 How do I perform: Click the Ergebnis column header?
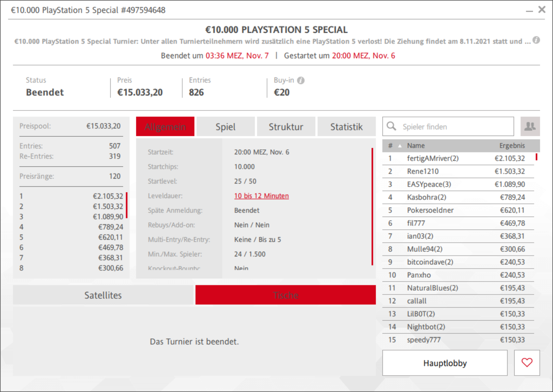coord(512,145)
